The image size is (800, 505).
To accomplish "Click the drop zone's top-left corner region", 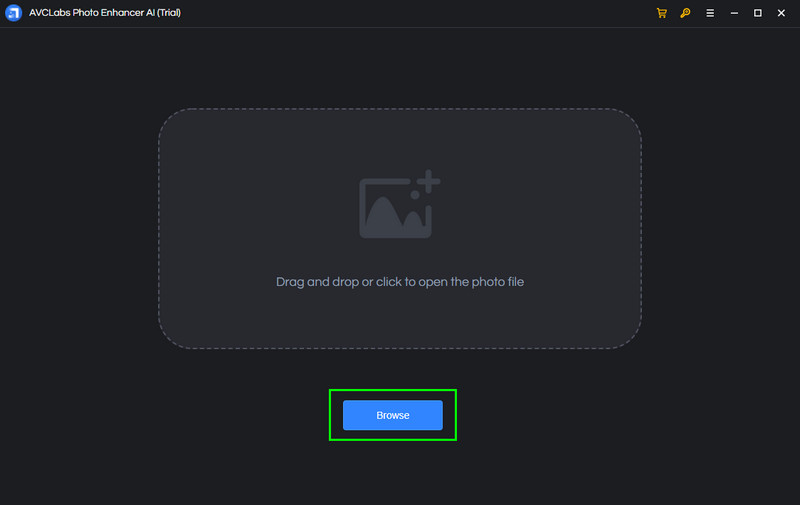I will click(190, 135).
